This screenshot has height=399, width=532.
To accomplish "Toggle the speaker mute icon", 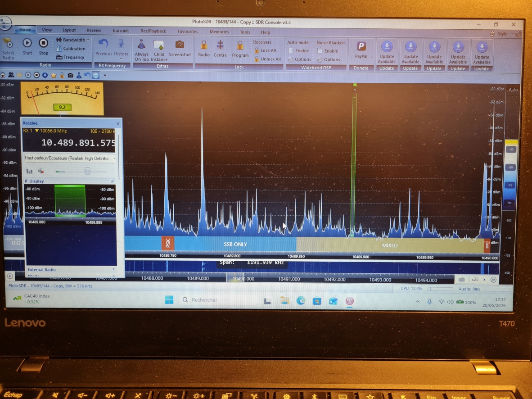I will tap(41, 171).
